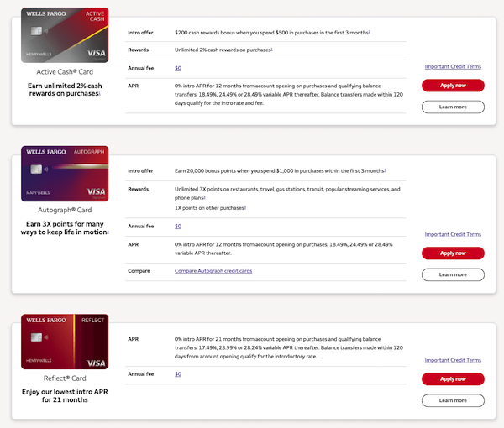Click footnote after '1X points on other purchases'
The width and height of the screenshot is (504, 428).
point(245,207)
